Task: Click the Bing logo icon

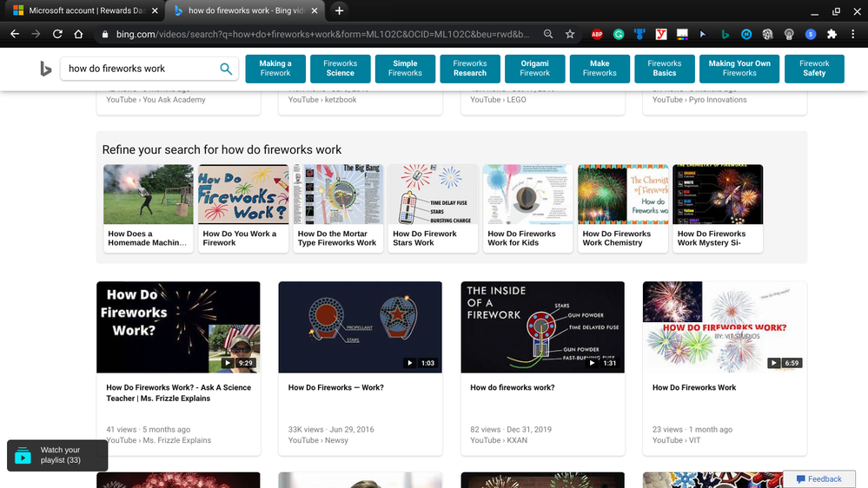Action: (x=45, y=69)
